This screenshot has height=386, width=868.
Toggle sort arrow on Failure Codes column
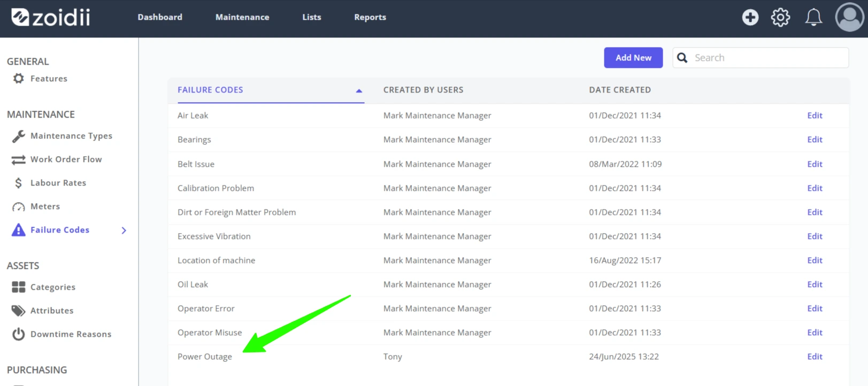click(x=359, y=91)
